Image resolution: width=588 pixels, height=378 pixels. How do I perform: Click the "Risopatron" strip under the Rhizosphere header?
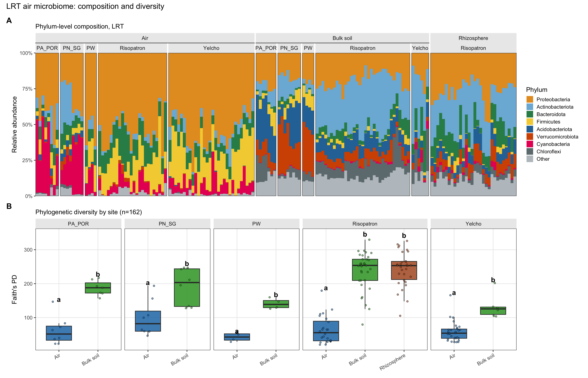[x=473, y=48]
